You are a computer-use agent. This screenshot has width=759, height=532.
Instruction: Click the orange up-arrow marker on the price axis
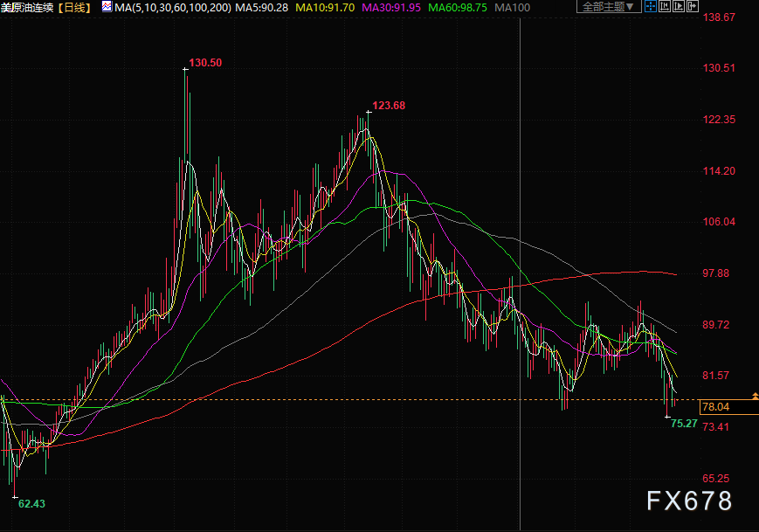point(754,397)
